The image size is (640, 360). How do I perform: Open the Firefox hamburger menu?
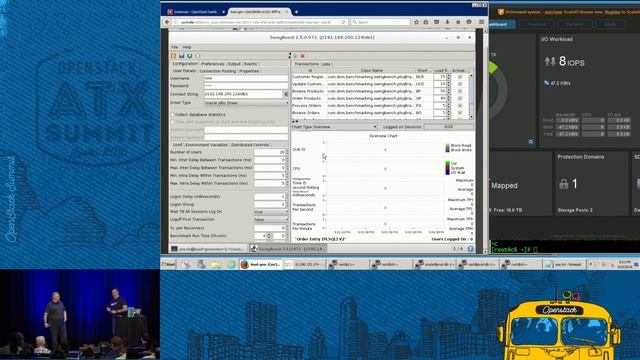[482, 22]
